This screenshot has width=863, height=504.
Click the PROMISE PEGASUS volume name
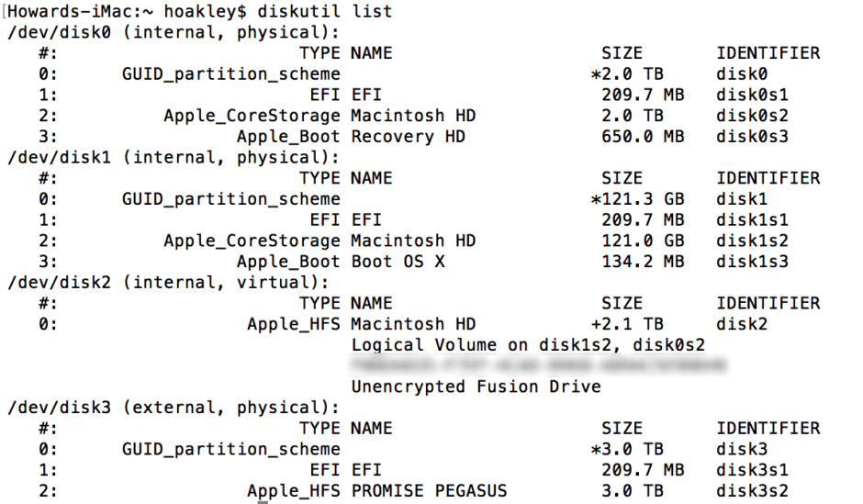point(429,491)
